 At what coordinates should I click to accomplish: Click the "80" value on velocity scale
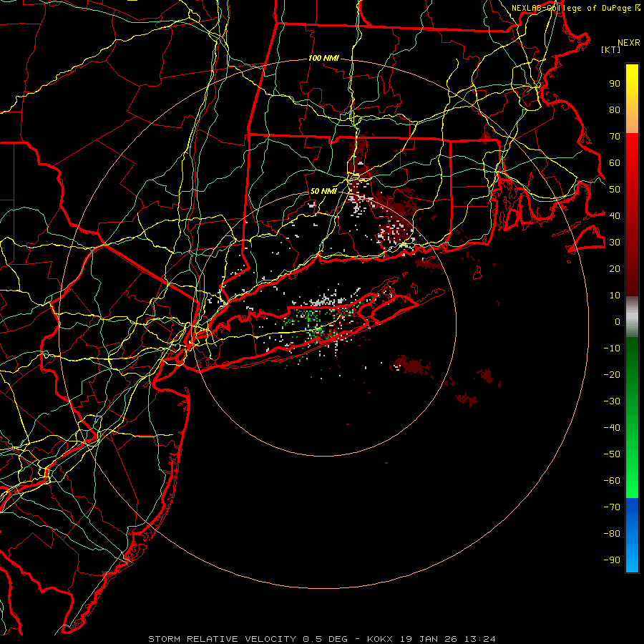pyautogui.click(x=615, y=110)
